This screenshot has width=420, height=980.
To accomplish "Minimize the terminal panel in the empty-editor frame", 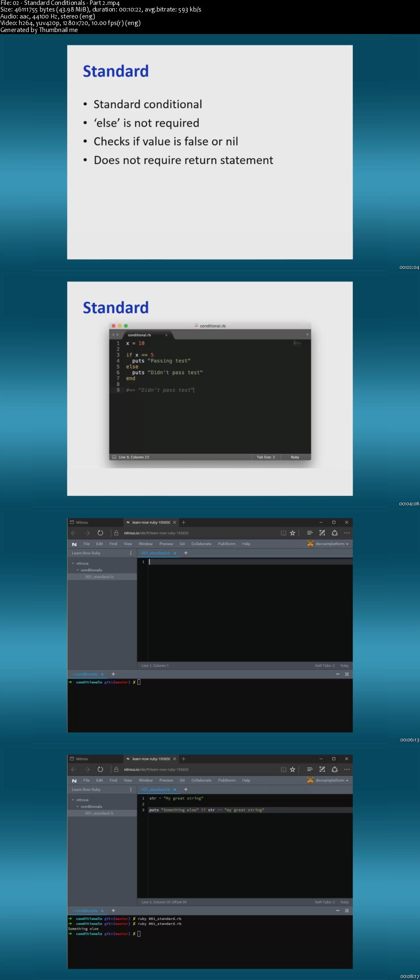I will [x=338, y=674].
